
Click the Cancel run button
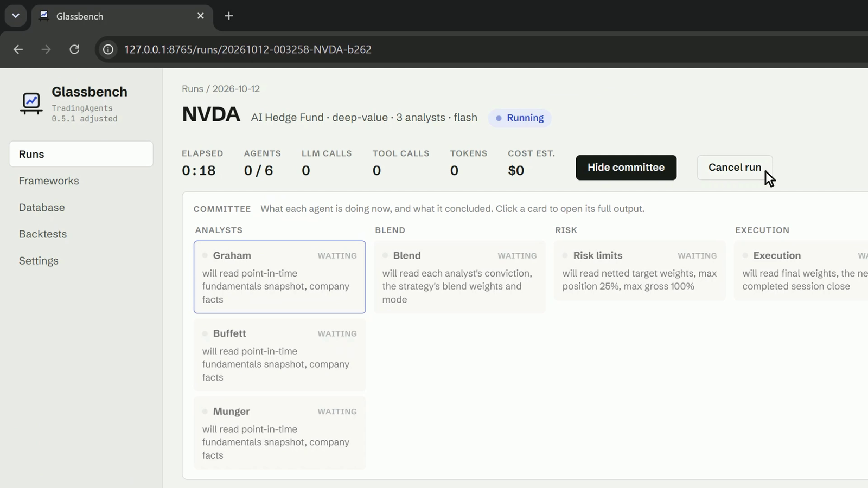(735, 168)
